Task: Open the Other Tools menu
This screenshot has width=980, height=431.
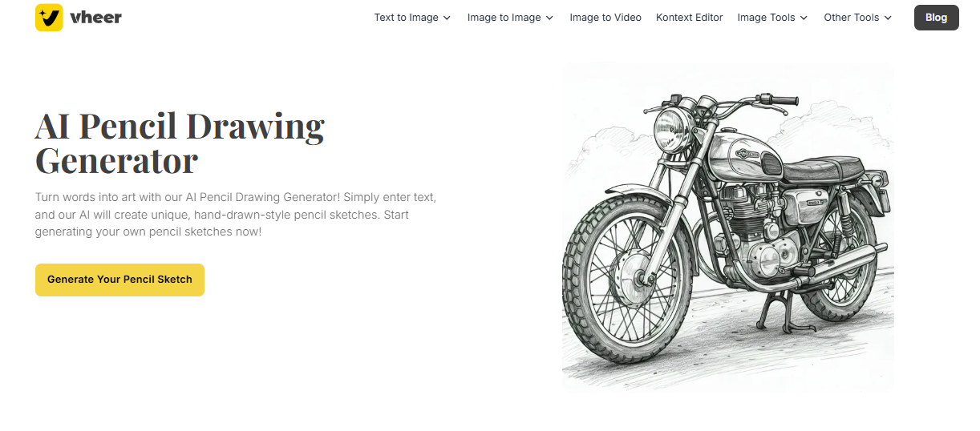Action: click(x=852, y=17)
